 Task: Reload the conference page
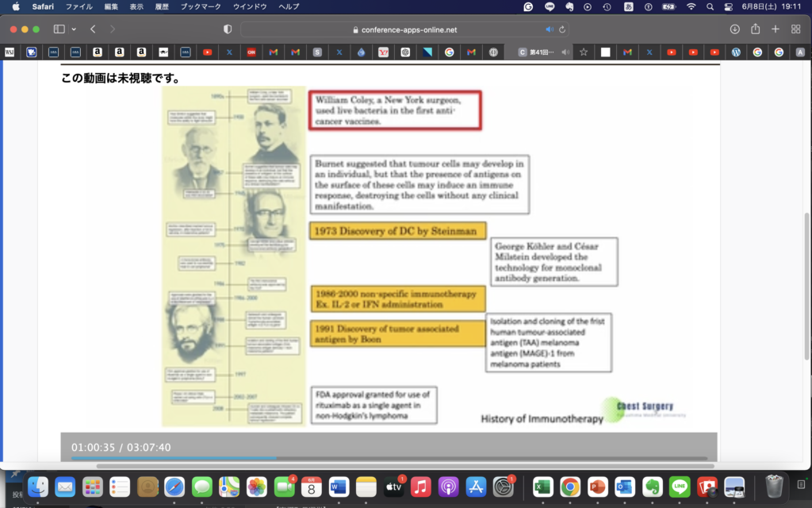coord(562,29)
